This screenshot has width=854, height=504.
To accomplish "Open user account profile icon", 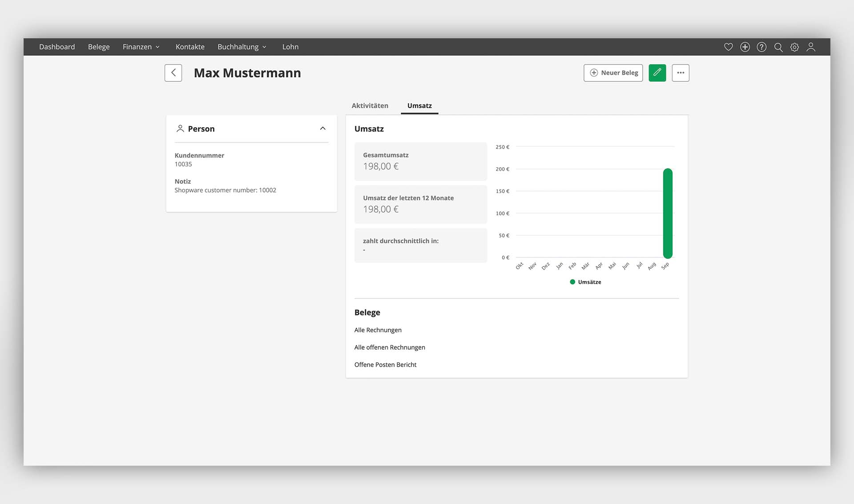I will [x=811, y=47].
